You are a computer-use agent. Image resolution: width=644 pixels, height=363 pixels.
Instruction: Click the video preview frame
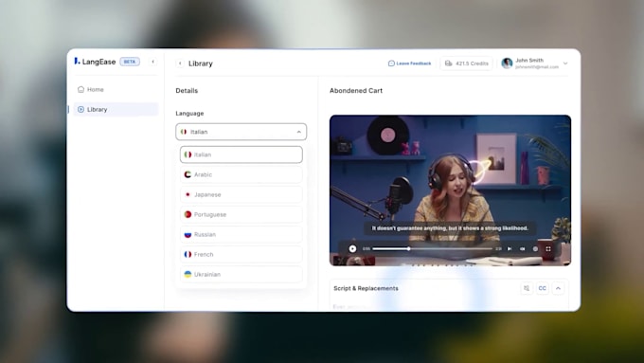click(450, 191)
